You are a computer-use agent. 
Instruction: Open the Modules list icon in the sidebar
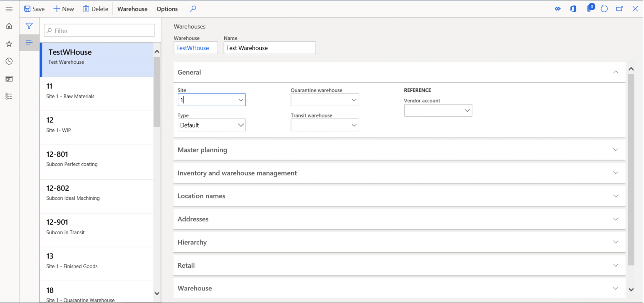point(9,96)
